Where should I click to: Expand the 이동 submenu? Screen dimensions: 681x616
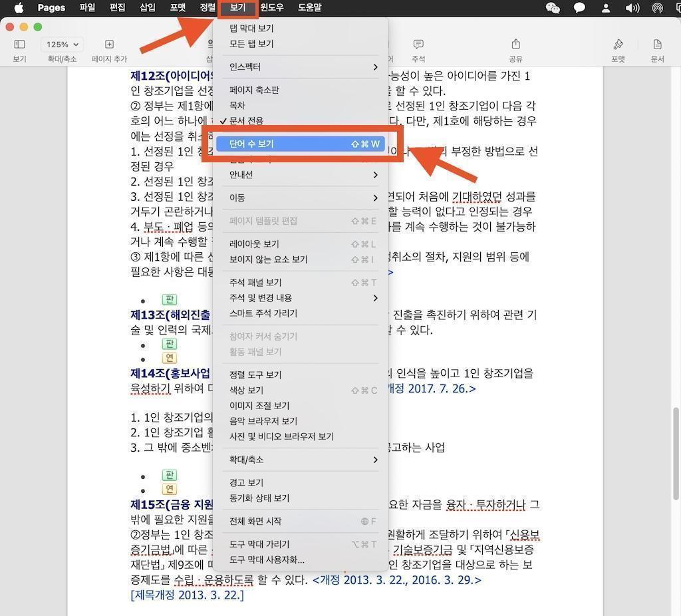coord(301,198)
